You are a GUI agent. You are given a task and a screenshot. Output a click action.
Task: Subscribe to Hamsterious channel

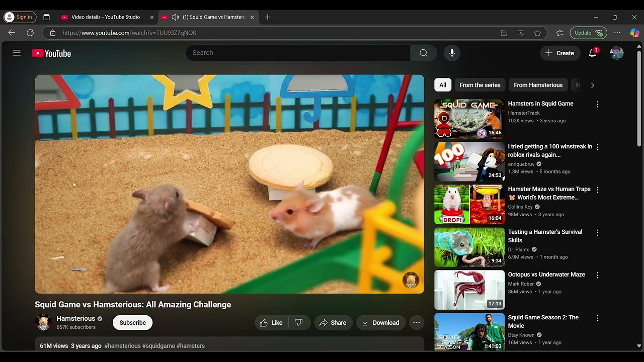[x=132, y=323]
